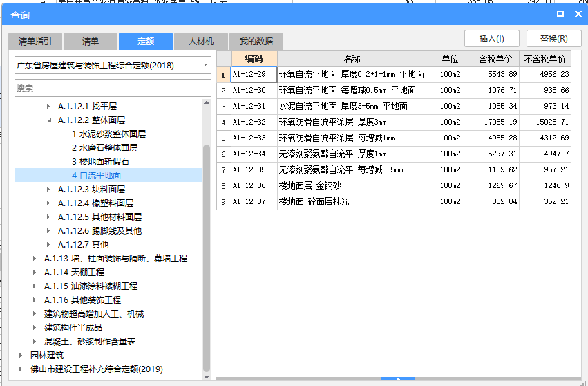Expand the A.1.14 天棚工程 node
The height and width of the screenshot is (386, 588).
point(35,273)
